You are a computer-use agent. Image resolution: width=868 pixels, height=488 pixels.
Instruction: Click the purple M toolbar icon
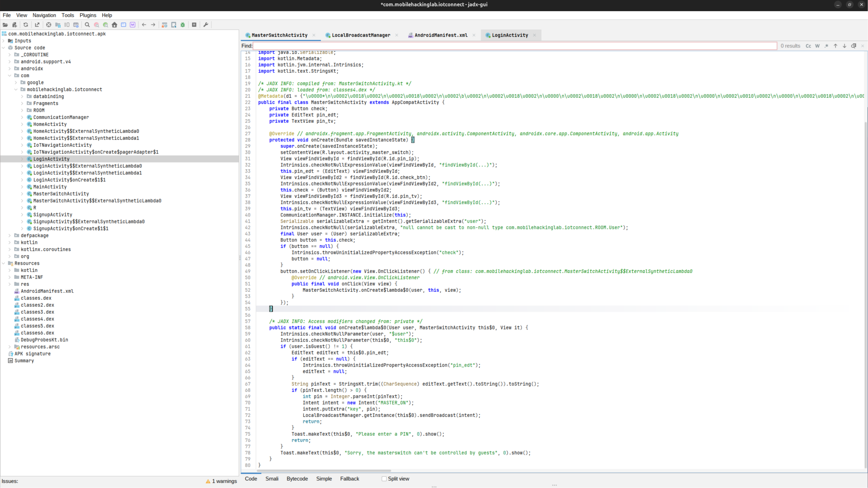pyautogui.click(x=133, y=25)
